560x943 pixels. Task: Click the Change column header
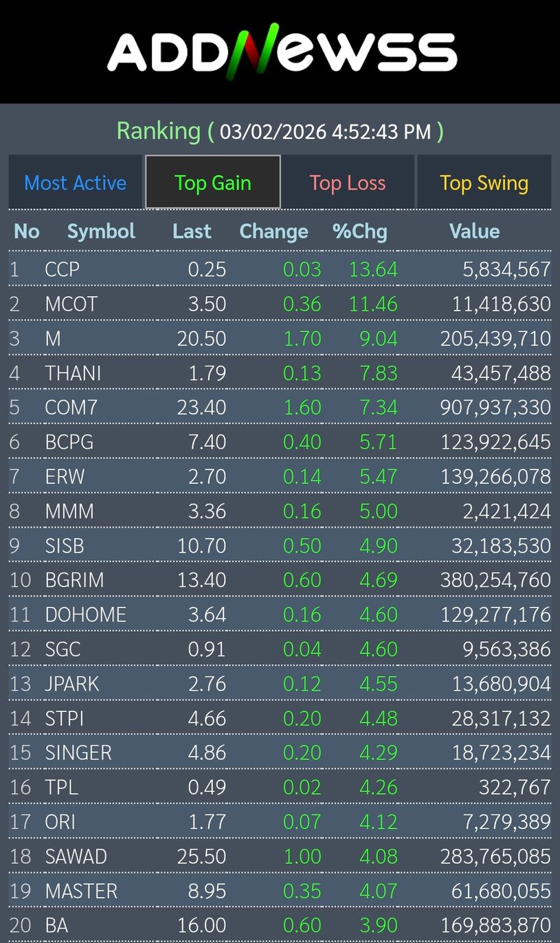(273, 232)
